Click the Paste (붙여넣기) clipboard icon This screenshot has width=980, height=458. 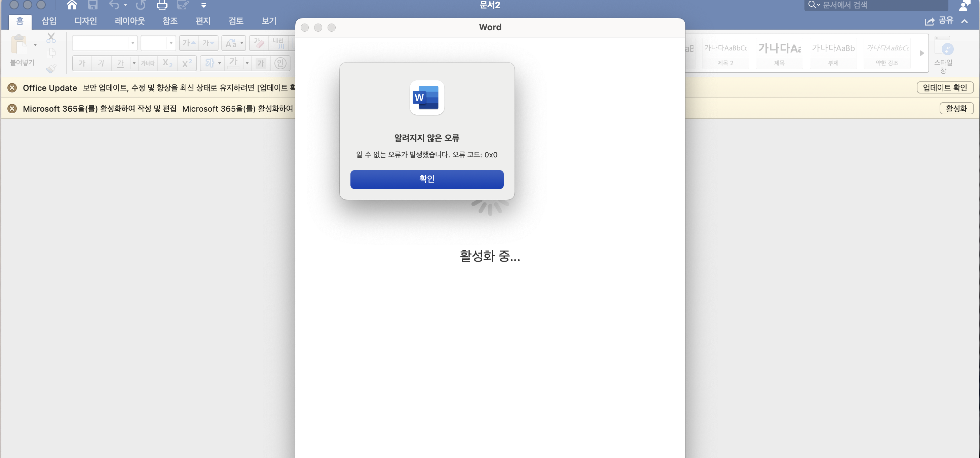[x=19, y=45]
